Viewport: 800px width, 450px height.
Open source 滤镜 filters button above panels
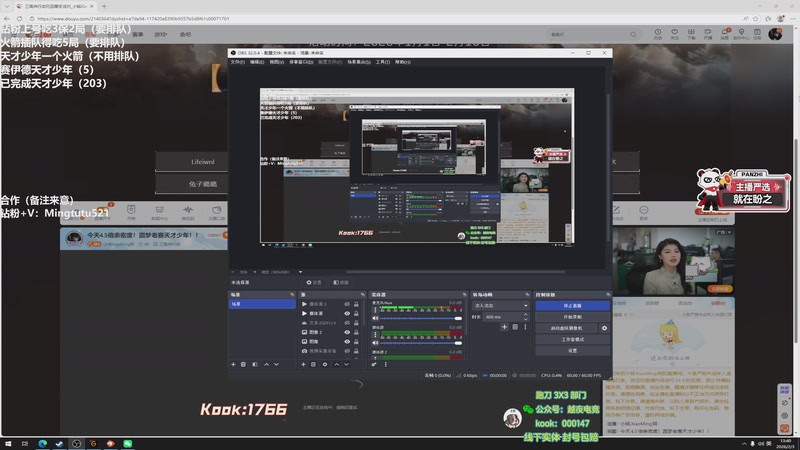341,283
